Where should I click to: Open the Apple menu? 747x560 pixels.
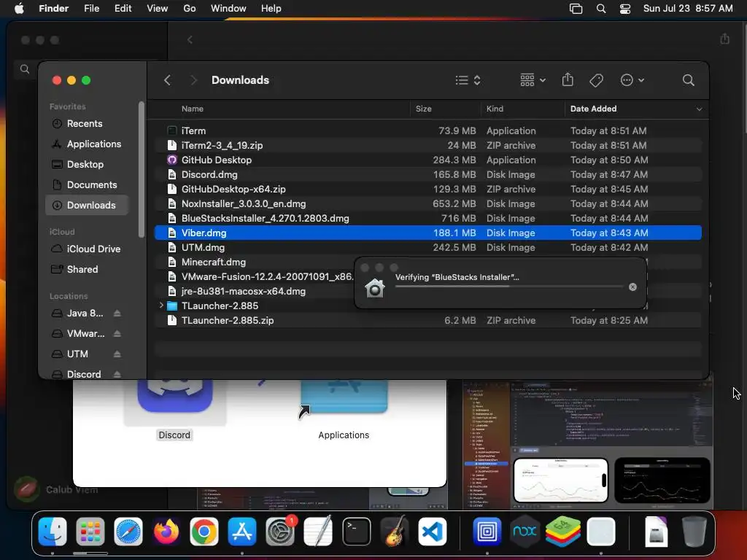click(x=19, y=9)
